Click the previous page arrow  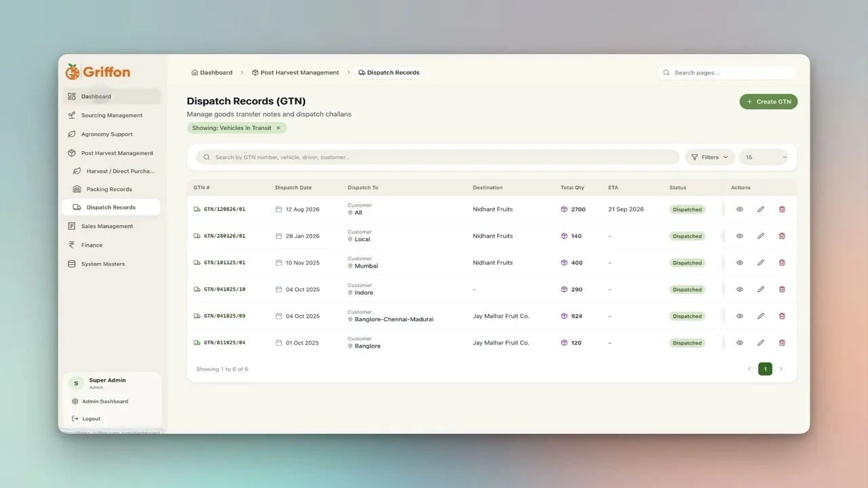749,369
